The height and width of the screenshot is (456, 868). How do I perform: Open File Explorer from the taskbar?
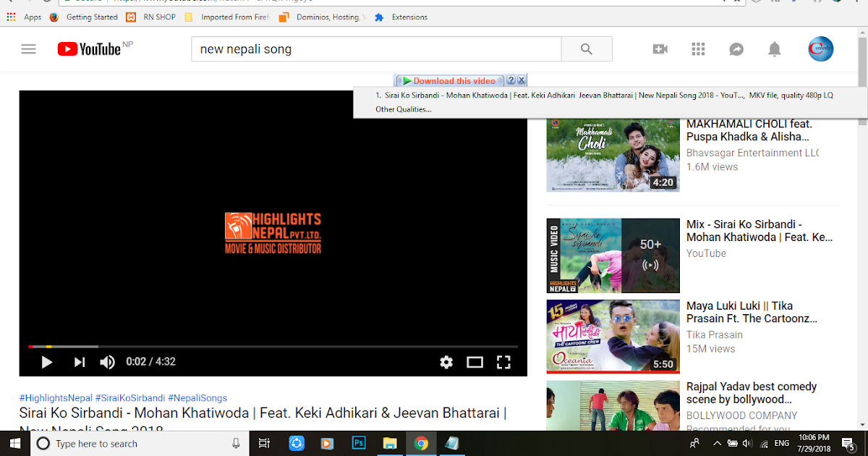pyautogui.click(x=390, y=444)
